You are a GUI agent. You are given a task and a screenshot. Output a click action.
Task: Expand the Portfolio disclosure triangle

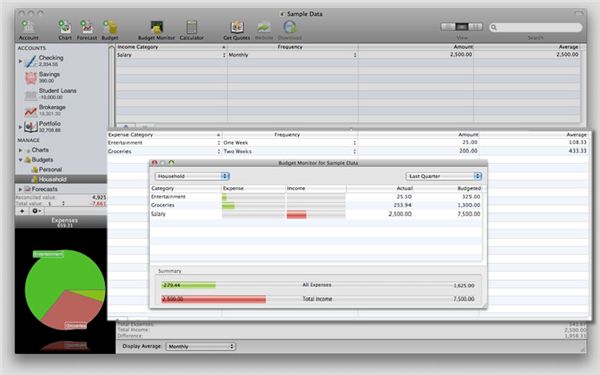[x=20, y=127]
